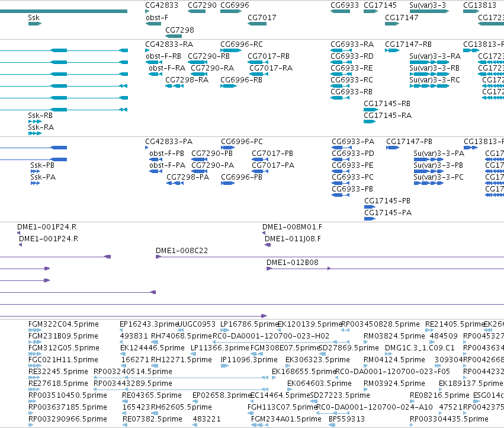Screen dimensions: 504x428
Task: Open EST LP16786.5prime
Action: tap(249, 324)
